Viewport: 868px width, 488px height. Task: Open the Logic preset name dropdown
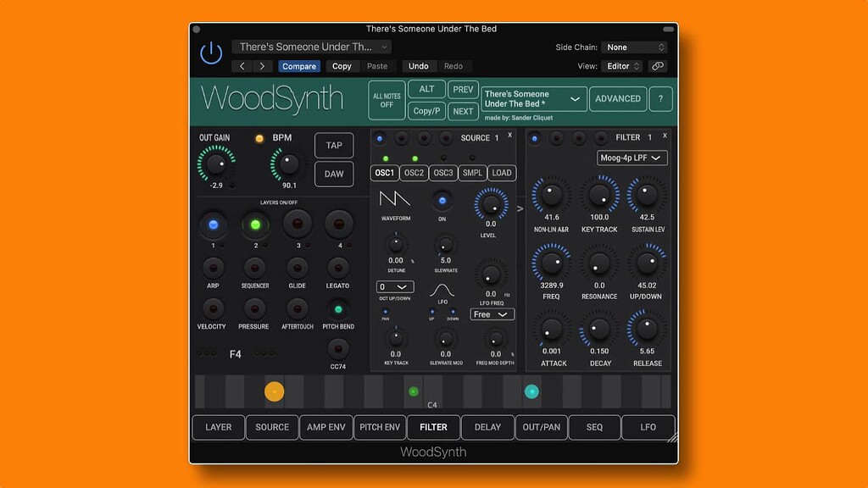312,47
